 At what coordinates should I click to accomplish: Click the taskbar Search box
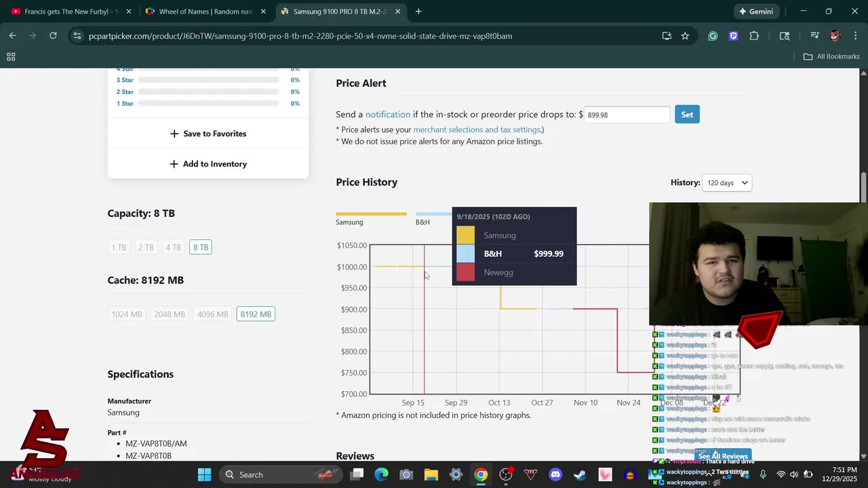[281, 474]
